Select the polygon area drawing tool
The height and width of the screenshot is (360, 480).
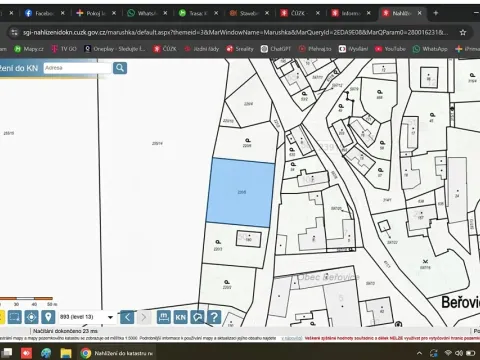197,317
